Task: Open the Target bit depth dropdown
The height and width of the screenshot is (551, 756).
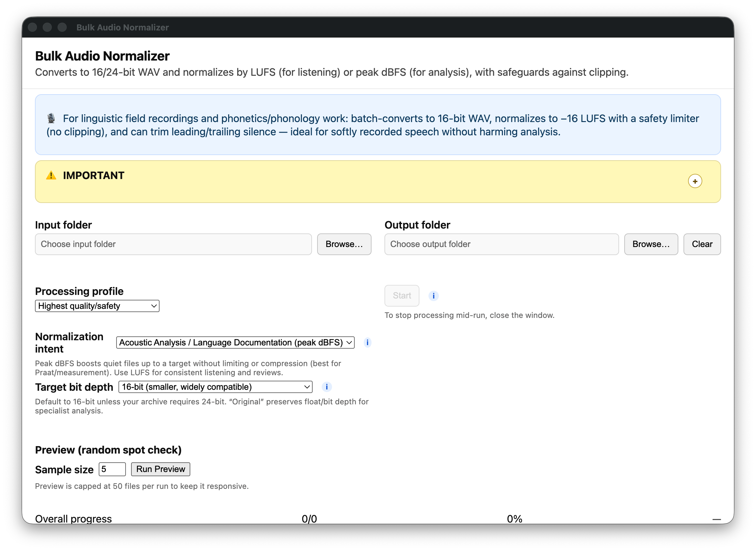Action: (x=215, y=387)
